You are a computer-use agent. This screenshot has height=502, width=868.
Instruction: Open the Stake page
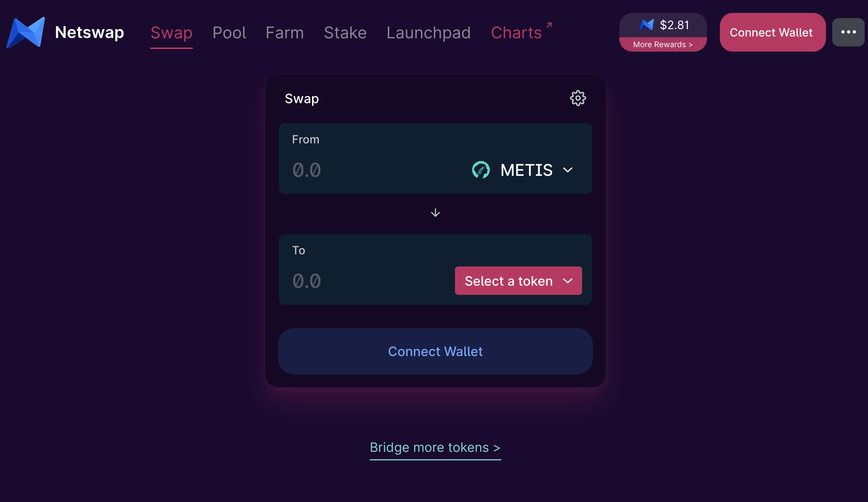pos(345,32)
